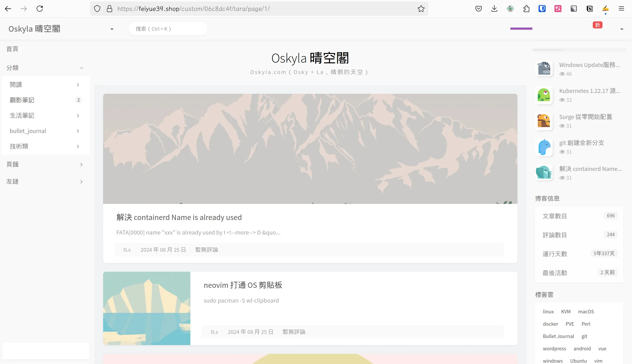Screen dimensions: 632x364
Task: Open the dropdown arrow beside site title
Action: tap(112, 29)
